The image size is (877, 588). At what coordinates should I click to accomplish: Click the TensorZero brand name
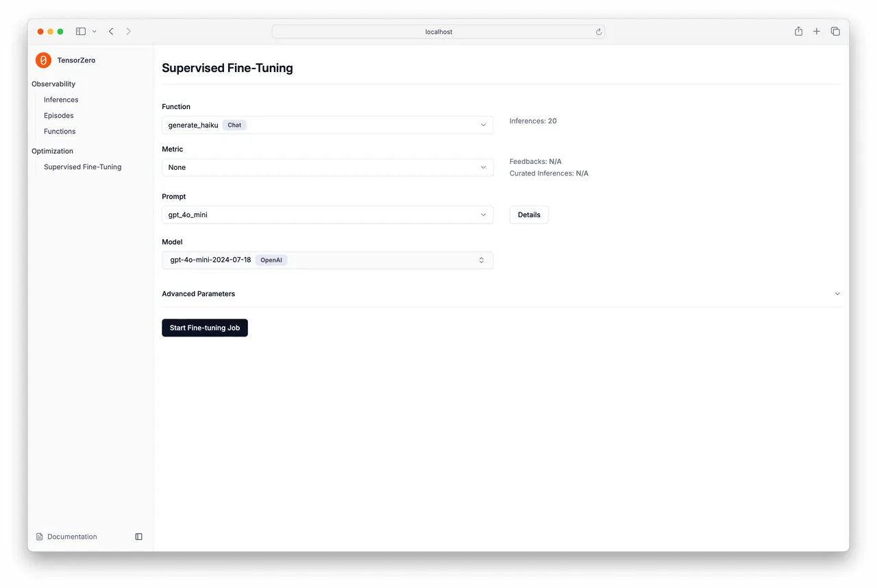76,60
